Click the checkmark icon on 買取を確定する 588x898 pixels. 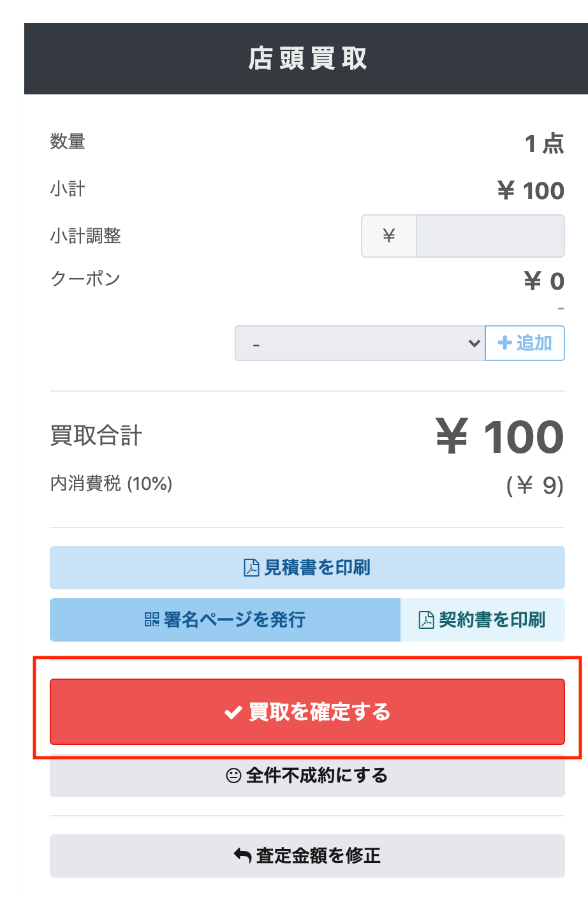[x=233, y=712]
